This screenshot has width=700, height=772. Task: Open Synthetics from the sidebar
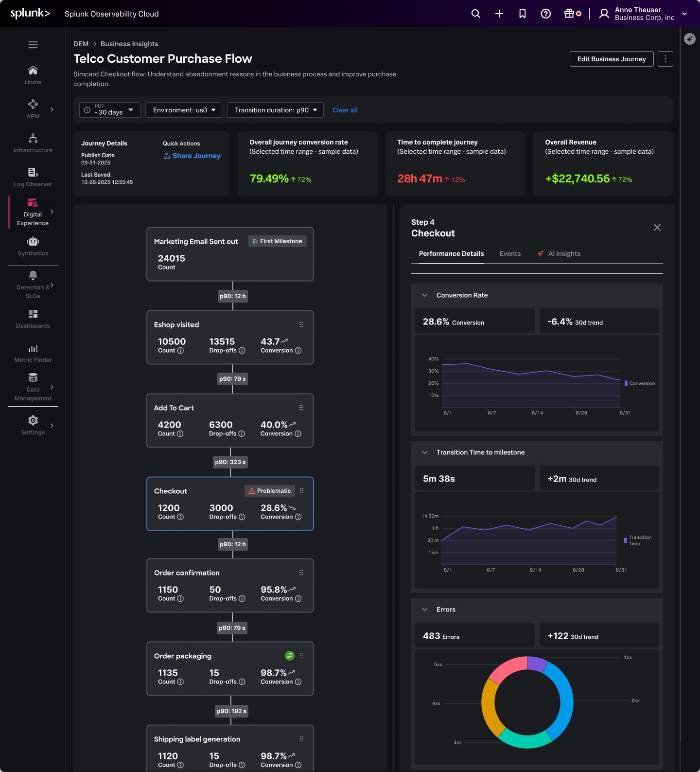pos(33,247)
